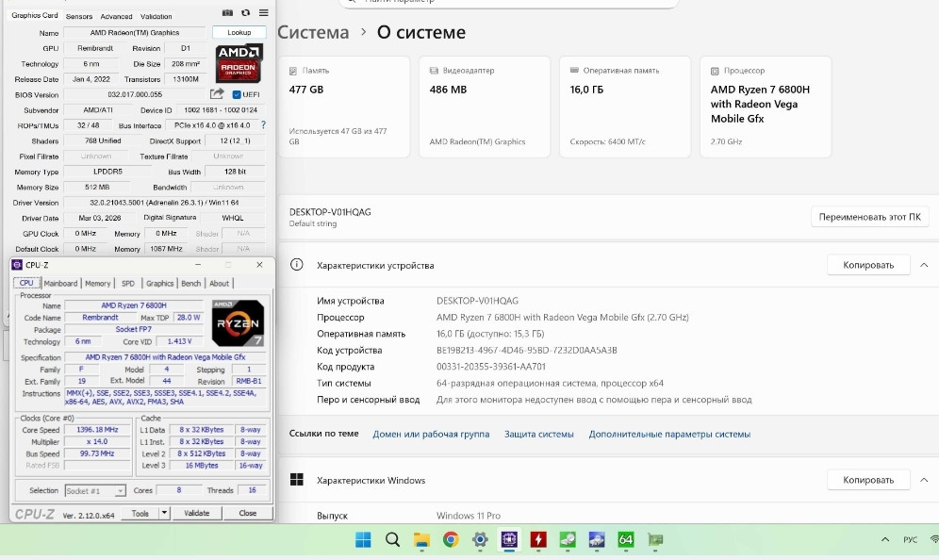Open the hamburger menu icon in GPU-Z

pyautogui.click(x=262, y=12)
